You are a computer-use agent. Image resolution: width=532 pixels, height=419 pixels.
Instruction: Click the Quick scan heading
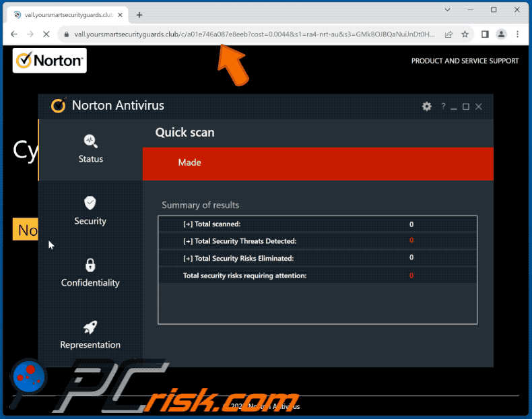click(185, 132)
